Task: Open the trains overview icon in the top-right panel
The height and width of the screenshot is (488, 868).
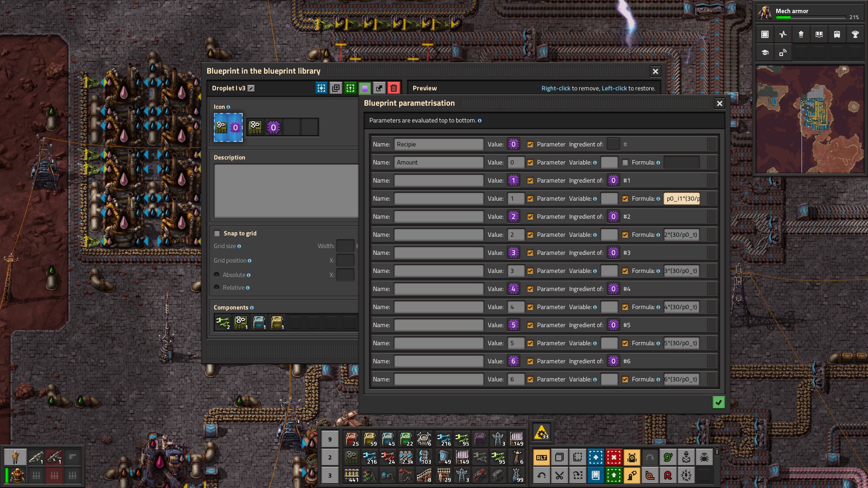Action: click(x=837, y=34)
